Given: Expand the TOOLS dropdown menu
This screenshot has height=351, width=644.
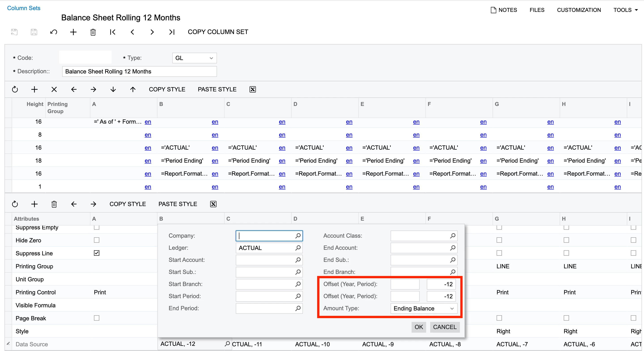Looking at the screenshot, I should point(625,10).
